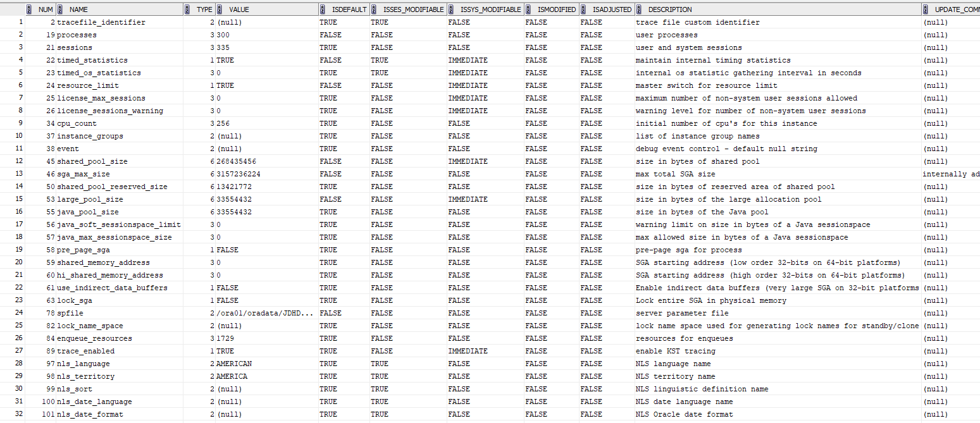Click the icon beside UPDATE_COMM header
This screenshot has height=423, width=980.
click(x=927, y=9)
